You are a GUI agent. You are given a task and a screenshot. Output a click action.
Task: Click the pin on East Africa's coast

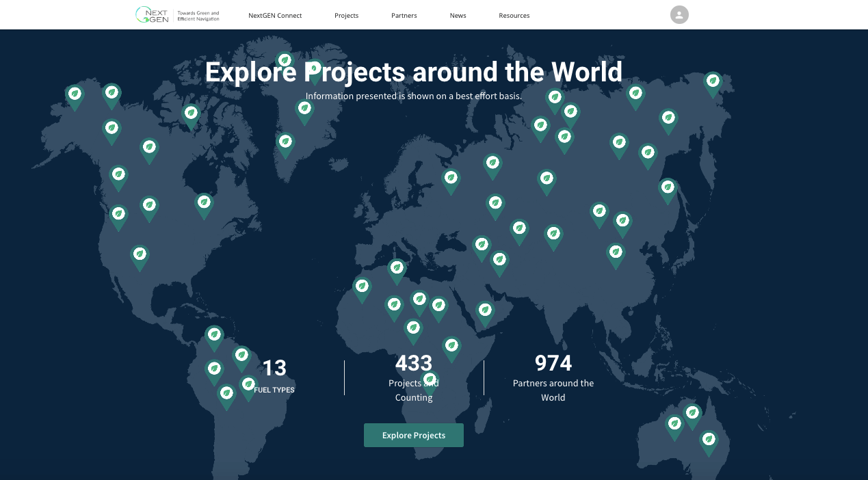coord(451,347)
